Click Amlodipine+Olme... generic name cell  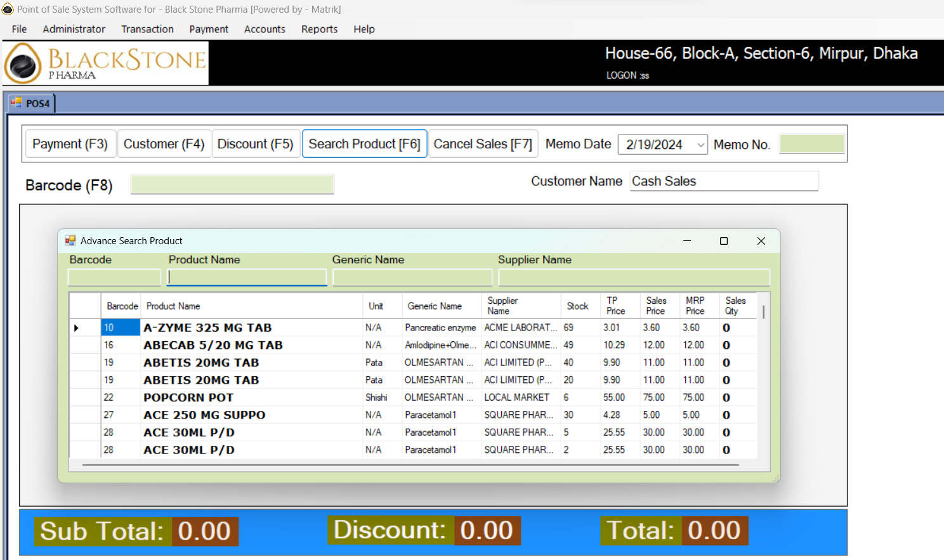(442, 345)
